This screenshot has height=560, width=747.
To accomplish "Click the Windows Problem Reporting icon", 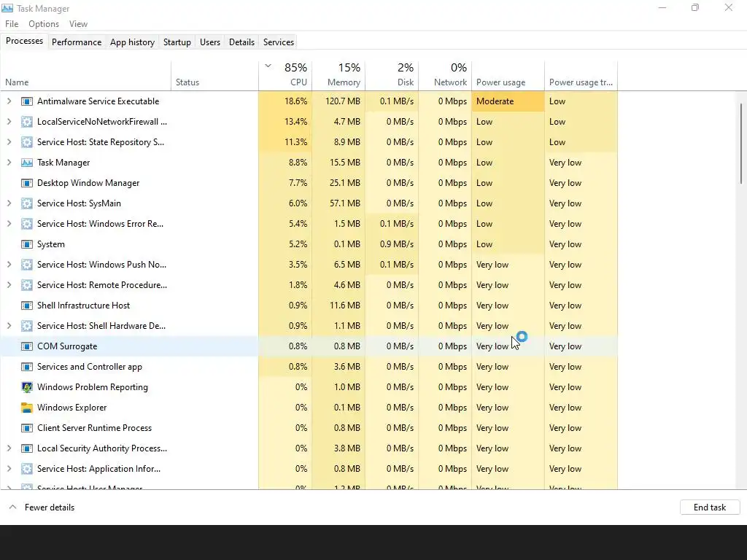I will [27, 387].
